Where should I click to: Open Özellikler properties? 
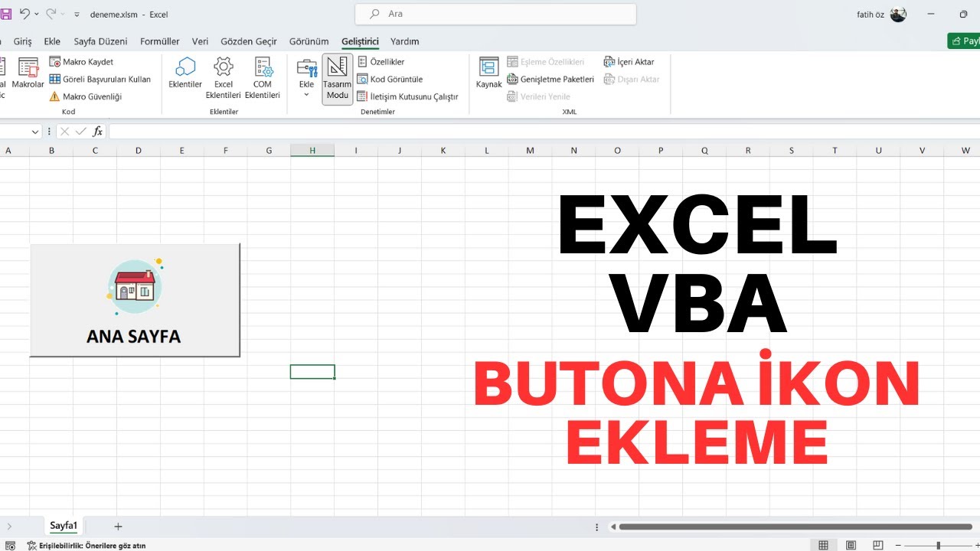[381, 62]
